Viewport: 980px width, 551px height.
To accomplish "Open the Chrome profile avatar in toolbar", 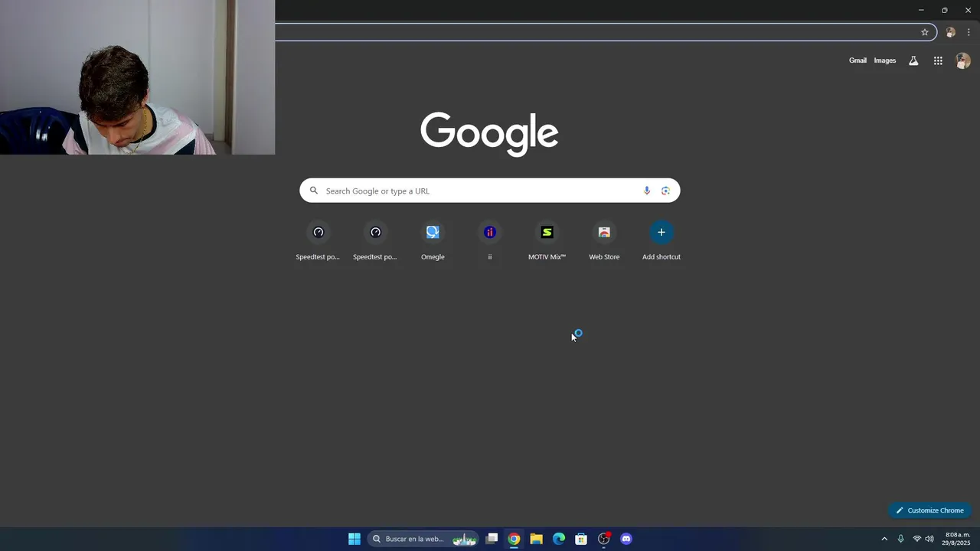I will point(950,32).
